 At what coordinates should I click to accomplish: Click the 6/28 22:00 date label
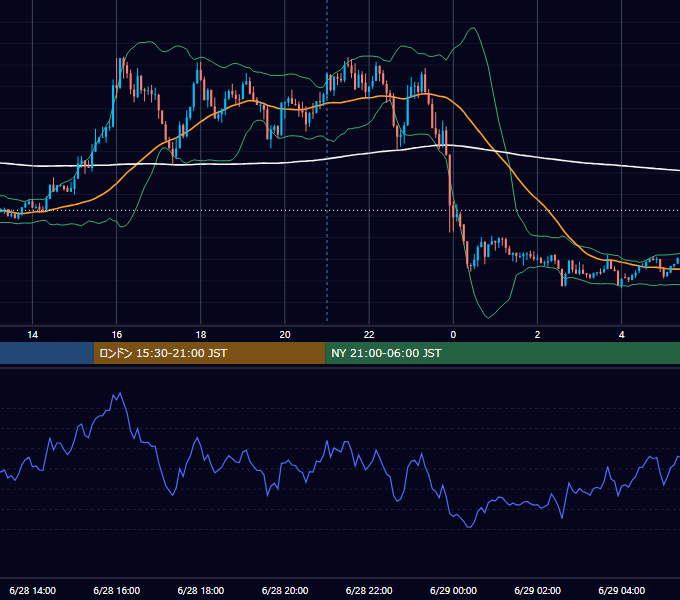click(369, 590)
